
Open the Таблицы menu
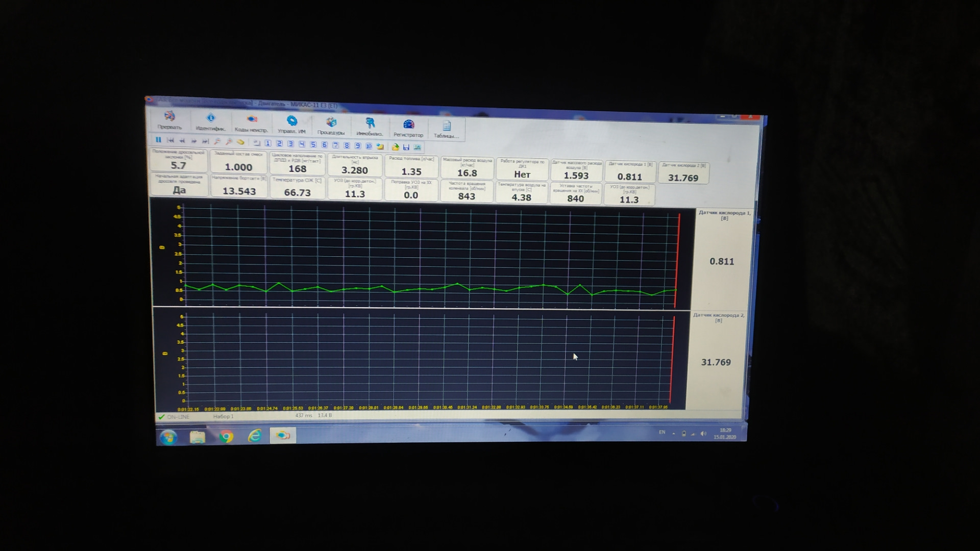tap(446, 129)
